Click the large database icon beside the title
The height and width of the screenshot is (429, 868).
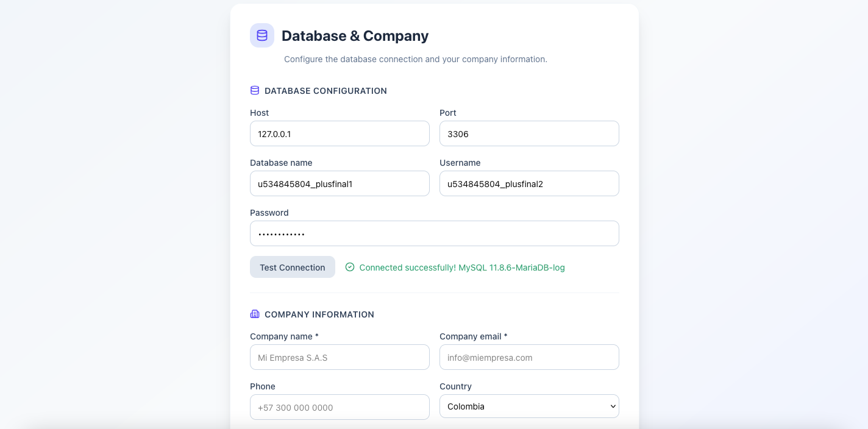point(262,35)
